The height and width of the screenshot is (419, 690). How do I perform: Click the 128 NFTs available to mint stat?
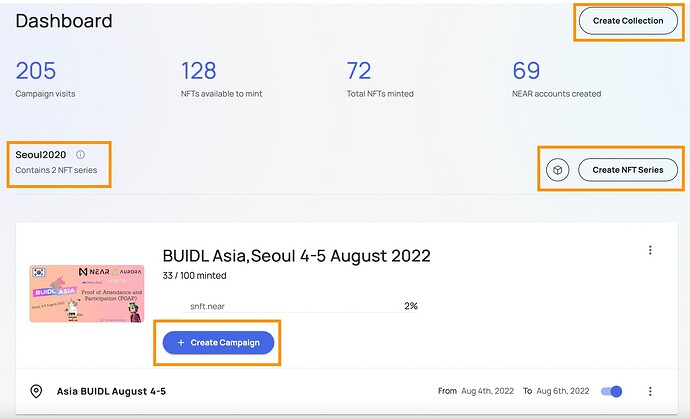221,79
